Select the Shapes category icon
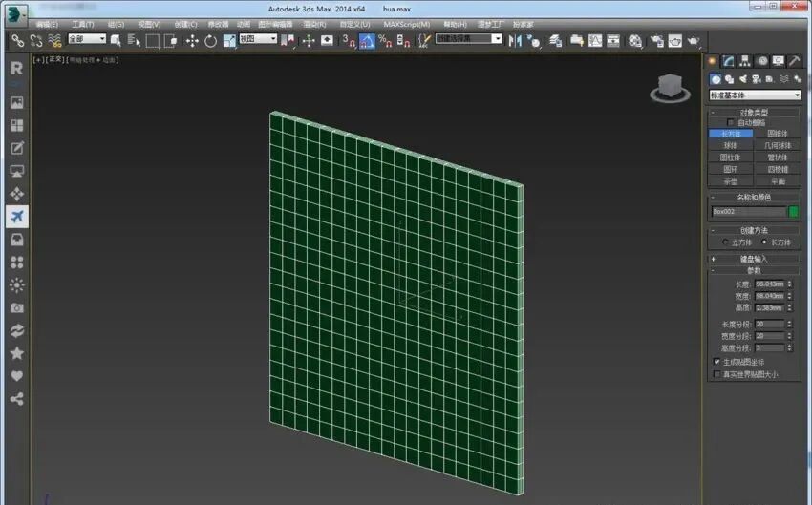812x505 pixels. [729, 79]
